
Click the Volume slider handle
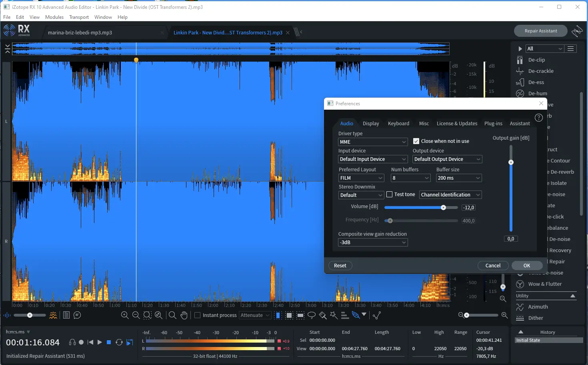tap(443, 208)
